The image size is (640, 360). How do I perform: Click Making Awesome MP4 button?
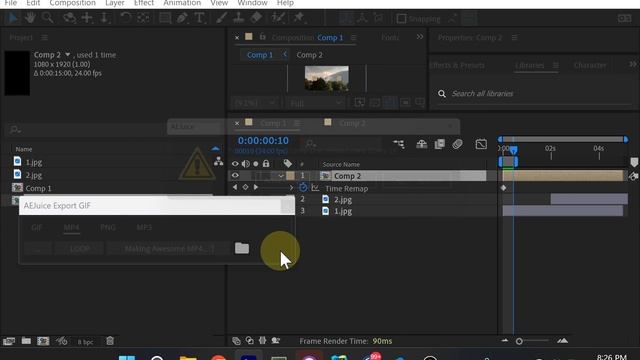[x=169, y=248]
